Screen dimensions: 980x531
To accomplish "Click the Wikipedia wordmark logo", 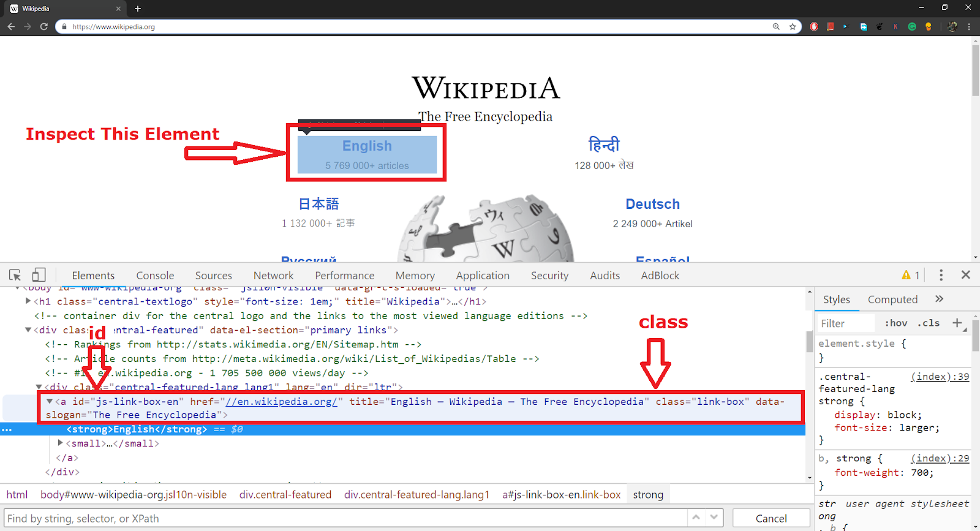I will tap(486, 88).
